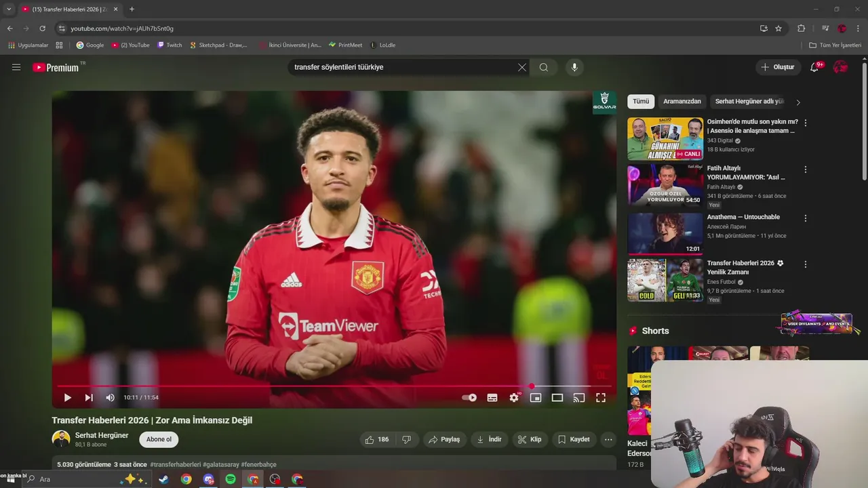Select the Aramanızdan filter chip
Image resolution: width=868 pixels, height=488 pixels.
(x=682, y=102)
